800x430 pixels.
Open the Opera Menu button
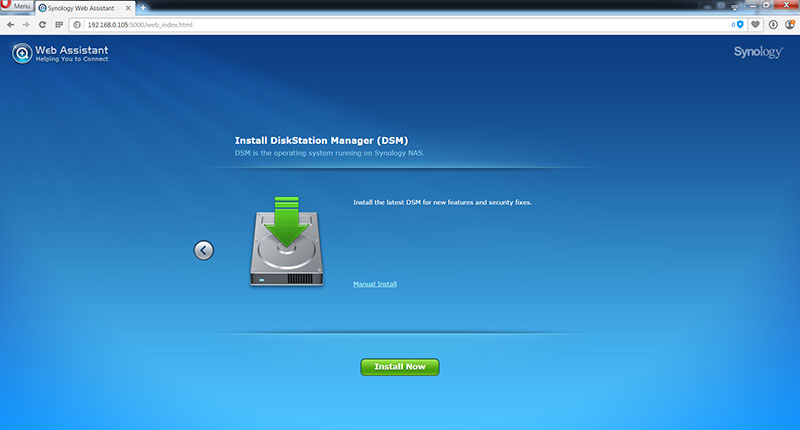17,6
